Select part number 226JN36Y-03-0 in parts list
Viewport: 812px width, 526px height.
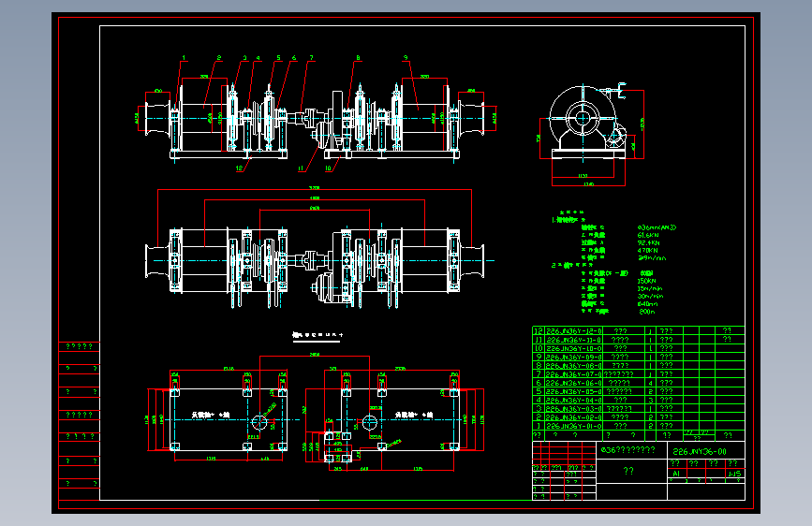(574, 408)
